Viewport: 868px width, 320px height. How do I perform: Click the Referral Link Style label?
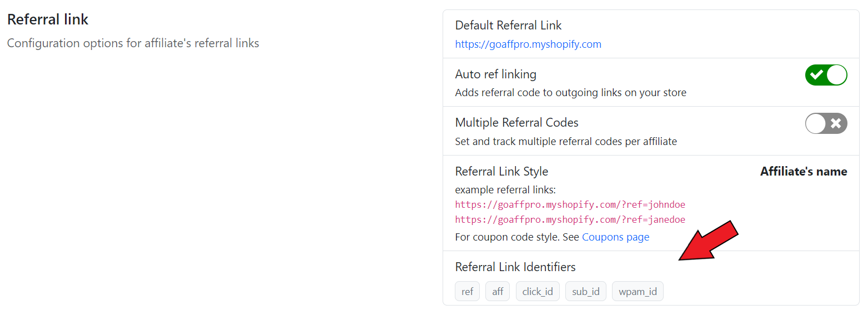(x=501, y=172)
